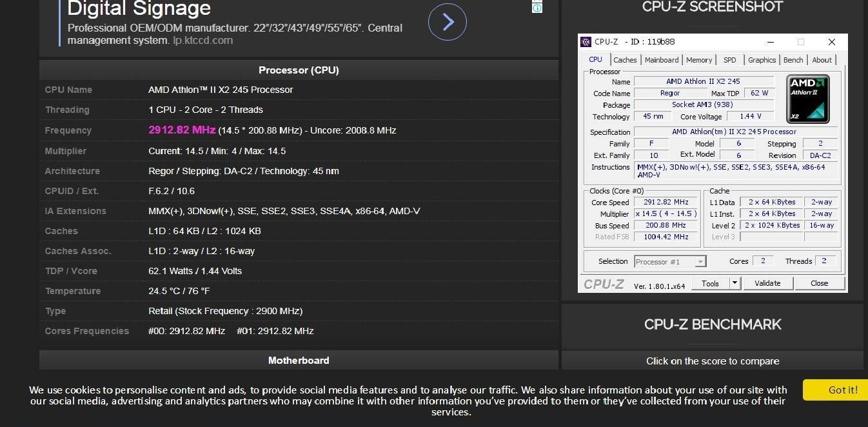Viewport: 868px width, 427px height.
Task: Click the Close button at CPU-Z bottom
Action: tap(820, 283)
